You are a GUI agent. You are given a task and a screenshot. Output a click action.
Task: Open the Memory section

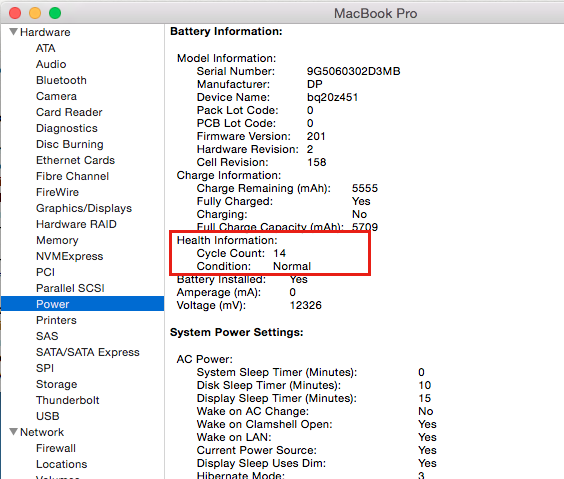(x=58, y=240)
